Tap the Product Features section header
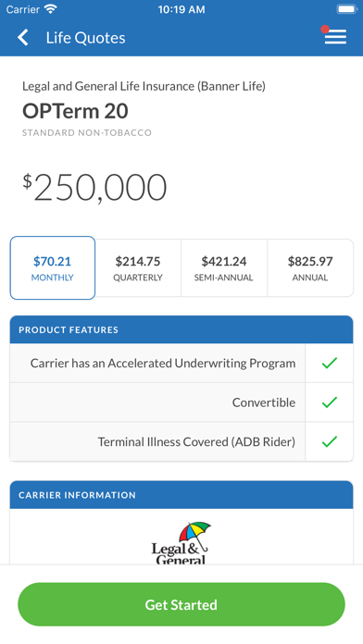 181,329
